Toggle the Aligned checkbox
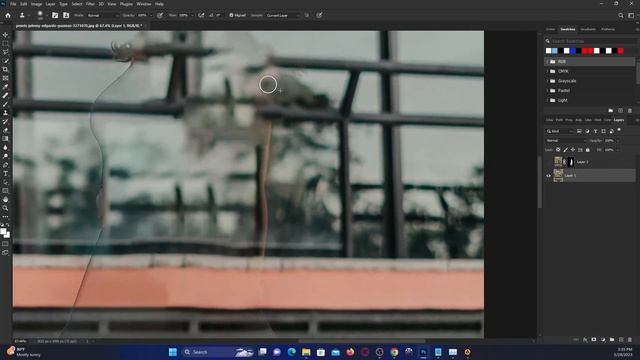The width and height of the screenshot is (640, 360). click(231, 15)
